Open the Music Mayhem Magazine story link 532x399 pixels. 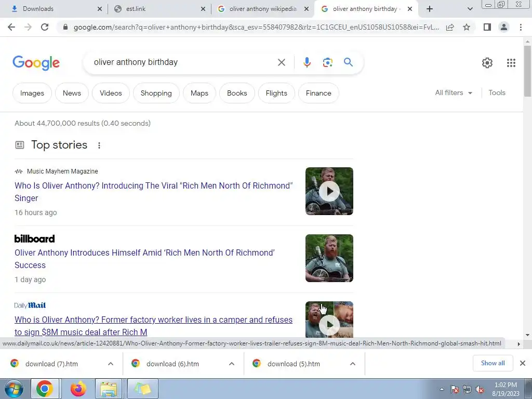pos(154,192)
